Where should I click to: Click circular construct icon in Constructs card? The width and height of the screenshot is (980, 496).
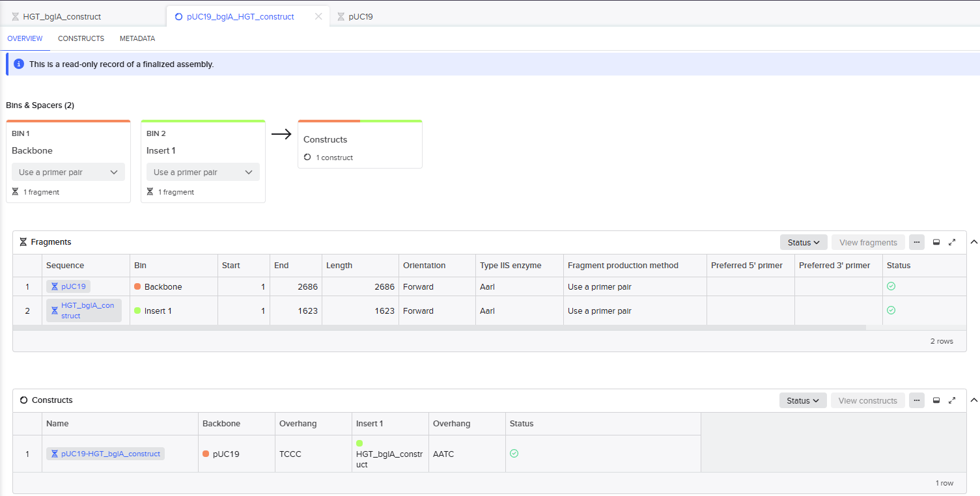tap(307, 157)
